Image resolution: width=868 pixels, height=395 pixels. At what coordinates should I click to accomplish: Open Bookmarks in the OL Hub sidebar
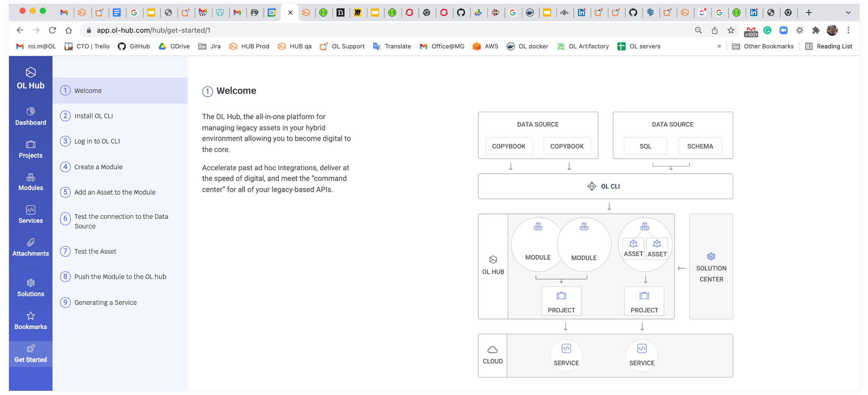tap(31, 321)
